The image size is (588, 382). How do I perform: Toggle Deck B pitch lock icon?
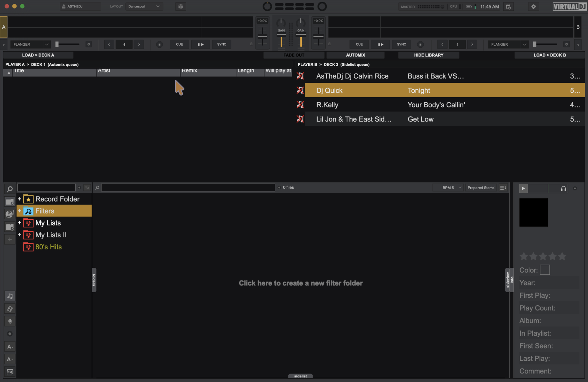[x=329, y=44]
